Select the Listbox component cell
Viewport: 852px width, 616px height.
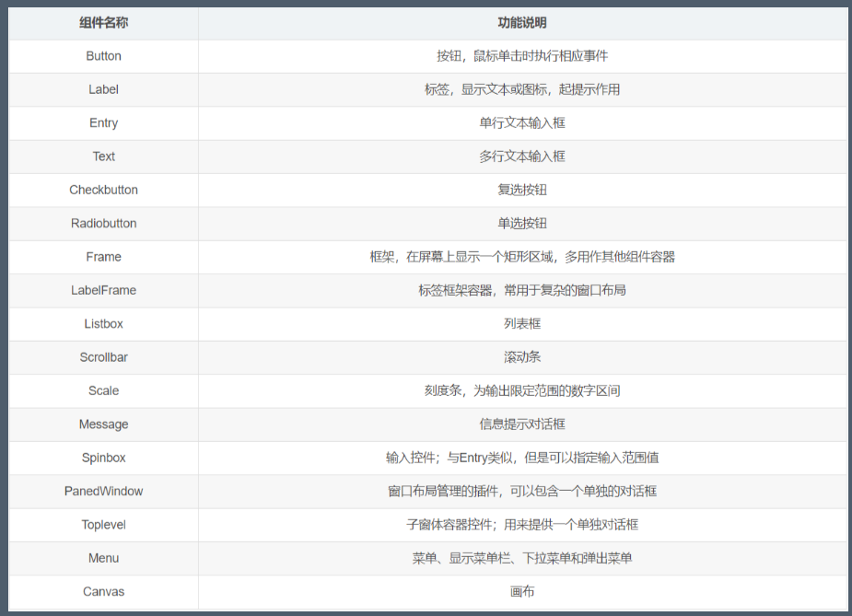[x=103, y=324]
